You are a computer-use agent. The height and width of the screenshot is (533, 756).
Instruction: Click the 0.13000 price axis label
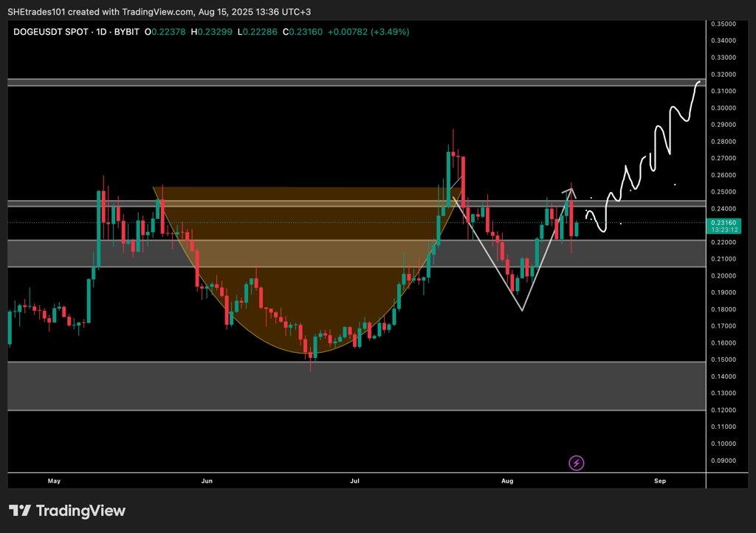pos(724,393)
